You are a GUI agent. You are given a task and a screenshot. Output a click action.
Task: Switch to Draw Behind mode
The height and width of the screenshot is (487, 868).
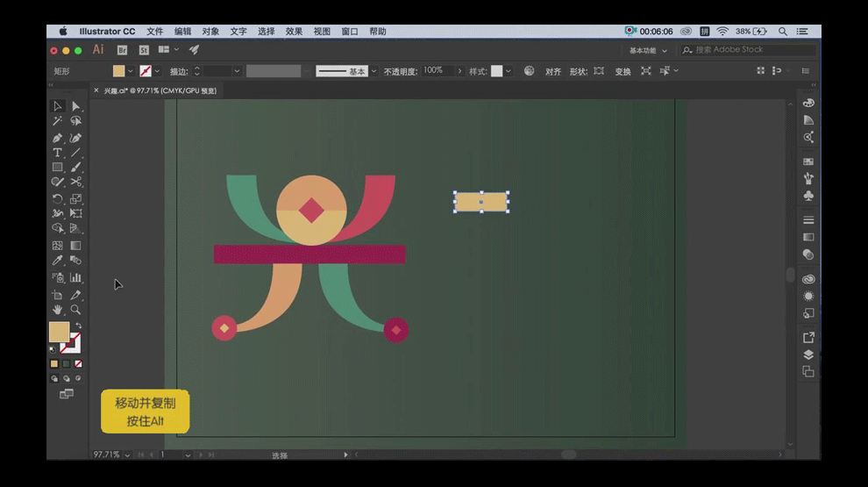(x=67, y=378)
